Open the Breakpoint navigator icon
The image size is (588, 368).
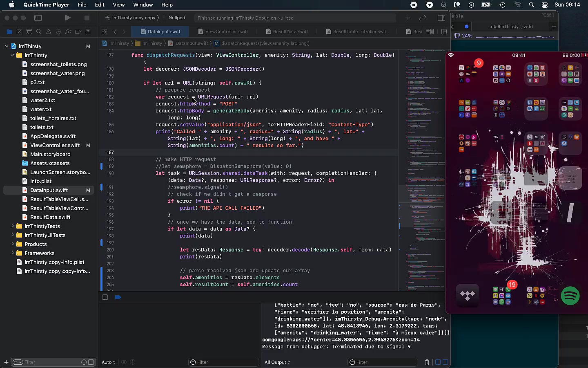point(78,32)
